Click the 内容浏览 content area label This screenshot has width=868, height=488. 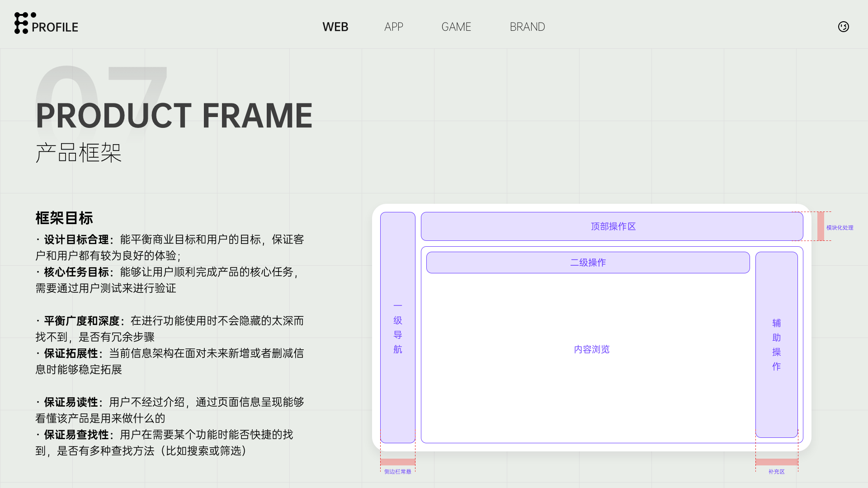point(591,349)
